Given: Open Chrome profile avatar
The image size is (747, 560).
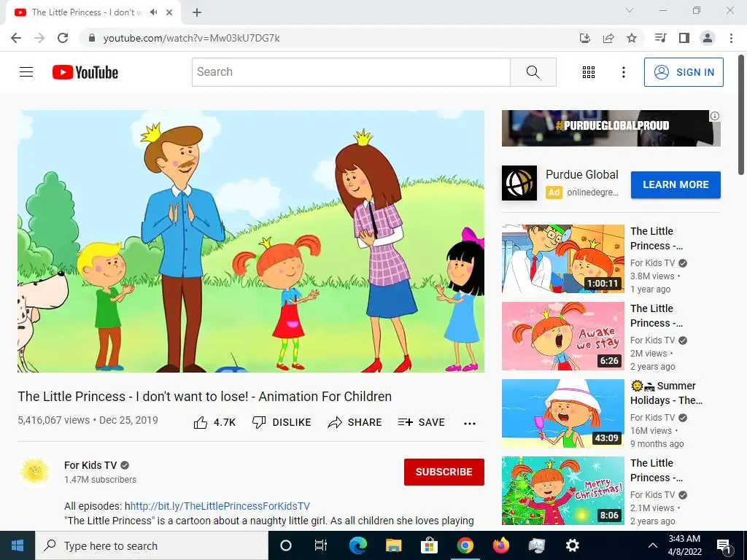Looking at the screenshot, I should (x=708, y=38).
